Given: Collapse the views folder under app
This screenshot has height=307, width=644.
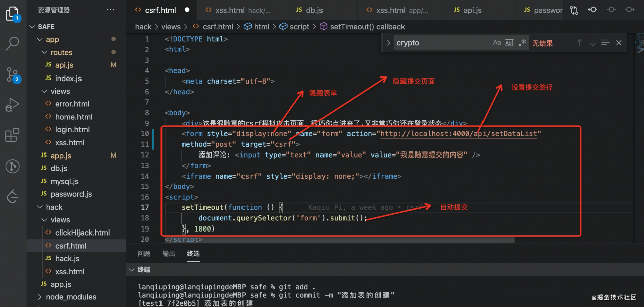Looking at the screenshot, I should [x=60, y=91].
